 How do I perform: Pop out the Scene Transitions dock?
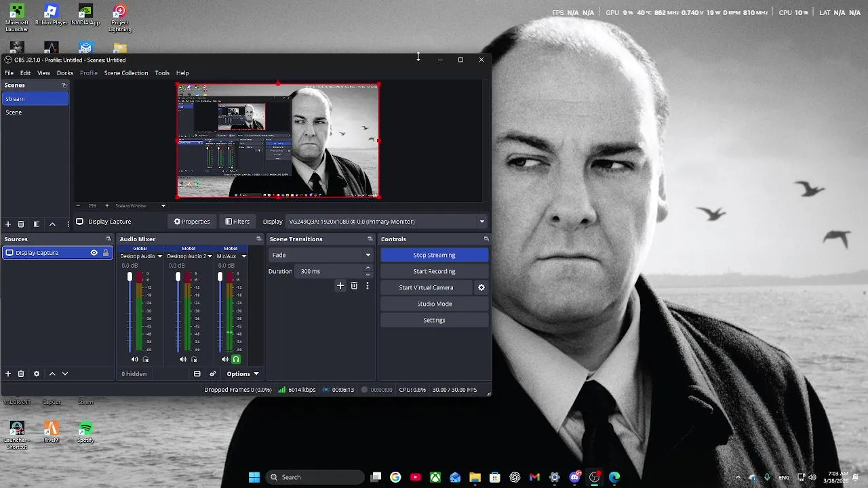[370, 239]
